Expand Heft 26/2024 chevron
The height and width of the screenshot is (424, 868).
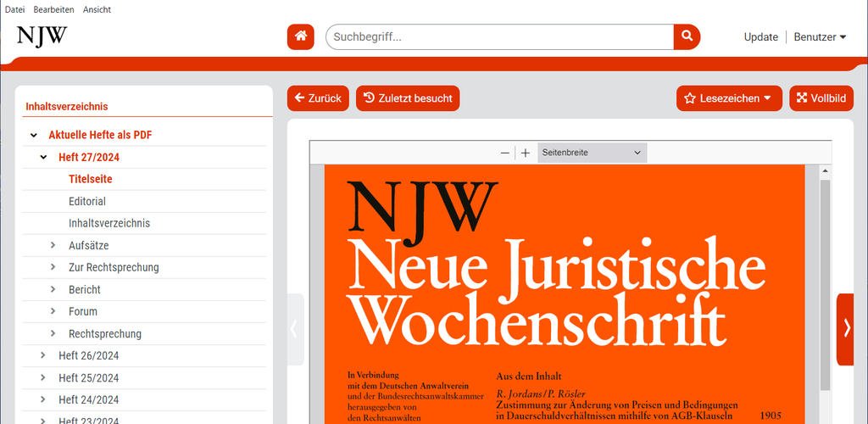click(x=43, y=355)
